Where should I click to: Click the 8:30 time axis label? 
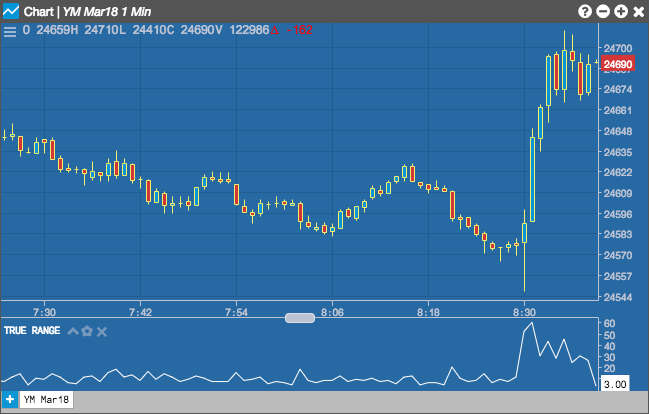(524, 312)
